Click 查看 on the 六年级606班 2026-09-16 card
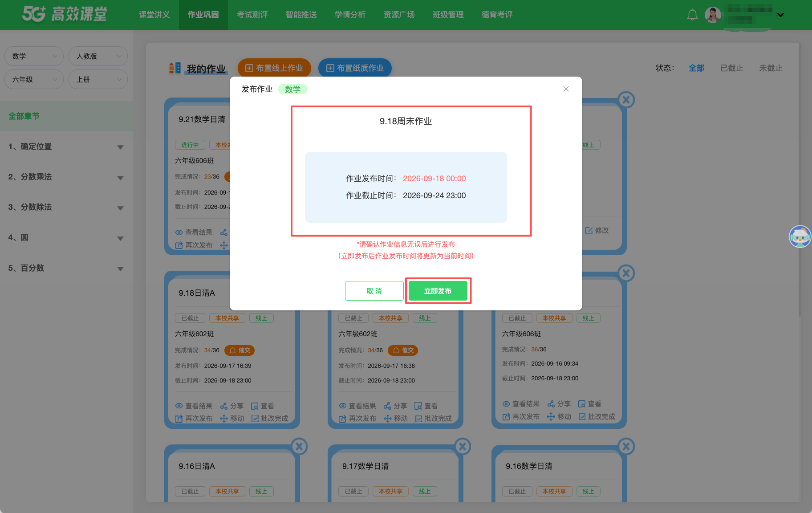This screenshot has height=513, width=812. tap(590, 404)
